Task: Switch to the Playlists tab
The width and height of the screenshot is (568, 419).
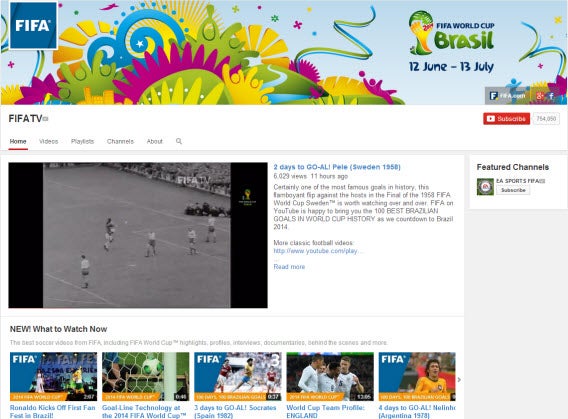Action: (x=82, y=141)
